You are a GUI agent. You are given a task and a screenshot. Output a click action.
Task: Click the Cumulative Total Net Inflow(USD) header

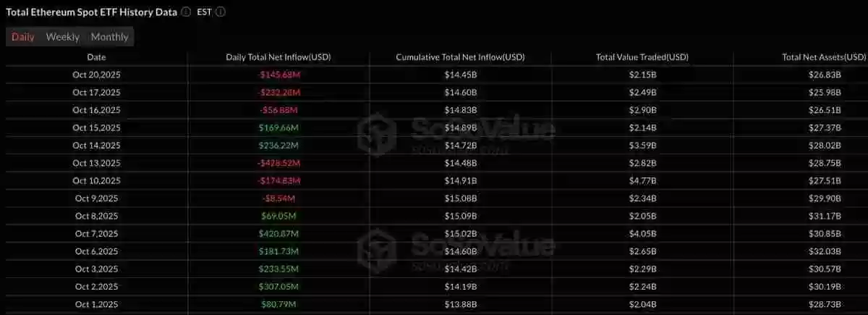461,57
